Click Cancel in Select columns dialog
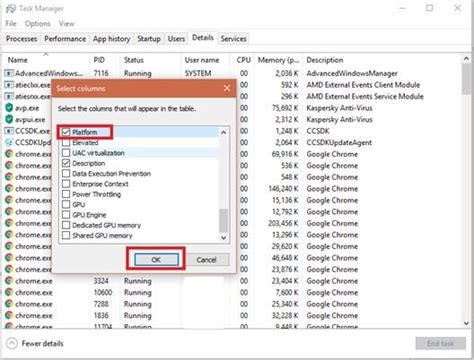The height and width of the screenshot is (360, 474). [206, 259]
